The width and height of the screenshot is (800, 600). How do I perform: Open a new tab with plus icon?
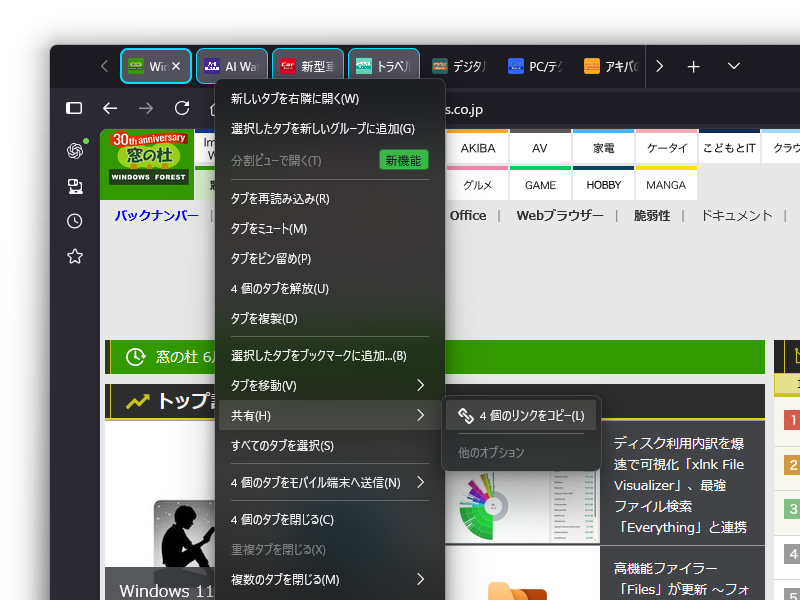tap(693, 66)
